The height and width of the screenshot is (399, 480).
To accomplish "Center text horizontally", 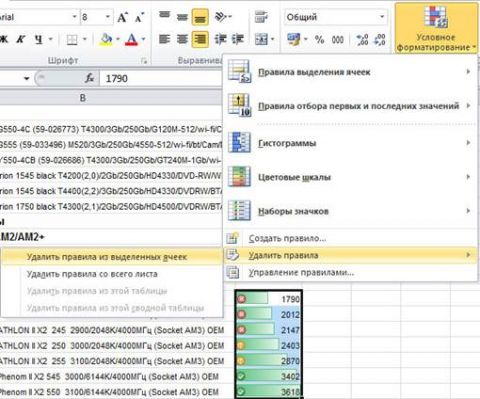I will point(182,39).
